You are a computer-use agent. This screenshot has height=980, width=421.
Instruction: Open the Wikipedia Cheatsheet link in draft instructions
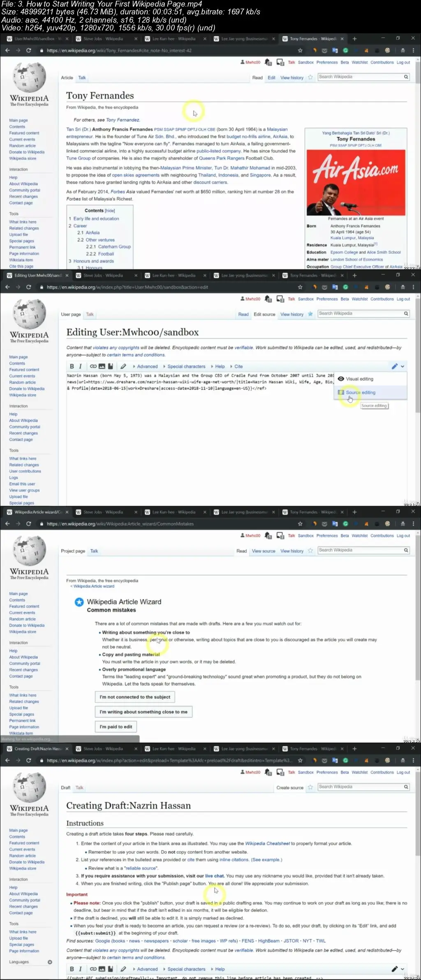click(267, 843)
